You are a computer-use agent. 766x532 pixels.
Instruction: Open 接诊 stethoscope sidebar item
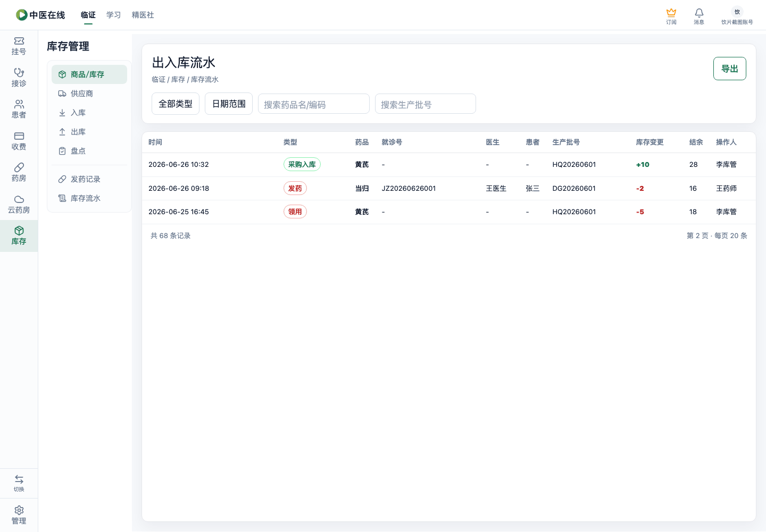(x=19, y=78)
